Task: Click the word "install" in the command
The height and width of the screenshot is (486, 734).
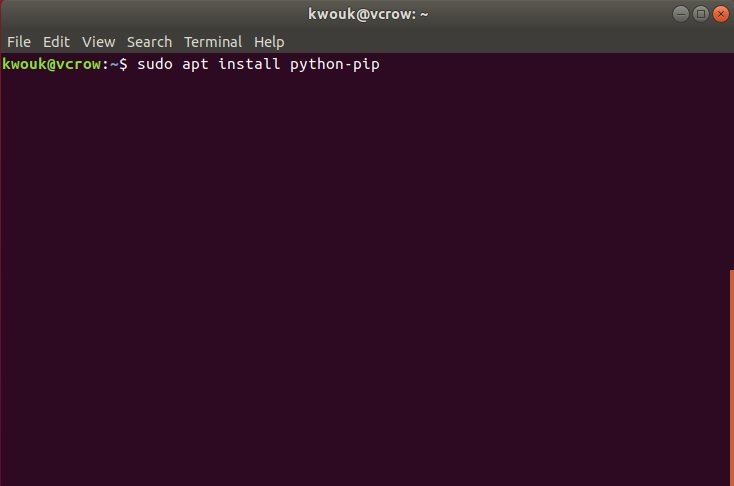Action: (250, 65)
